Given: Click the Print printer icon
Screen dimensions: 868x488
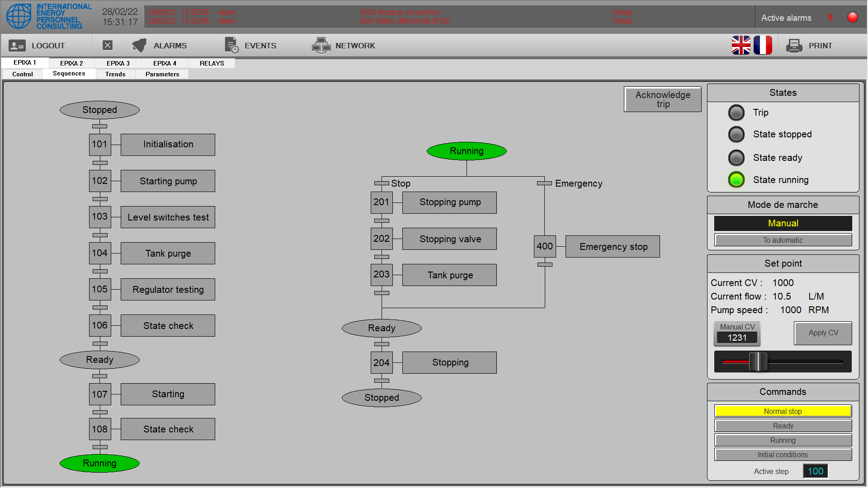Looking at the screenshot, I should click(794, 46).
